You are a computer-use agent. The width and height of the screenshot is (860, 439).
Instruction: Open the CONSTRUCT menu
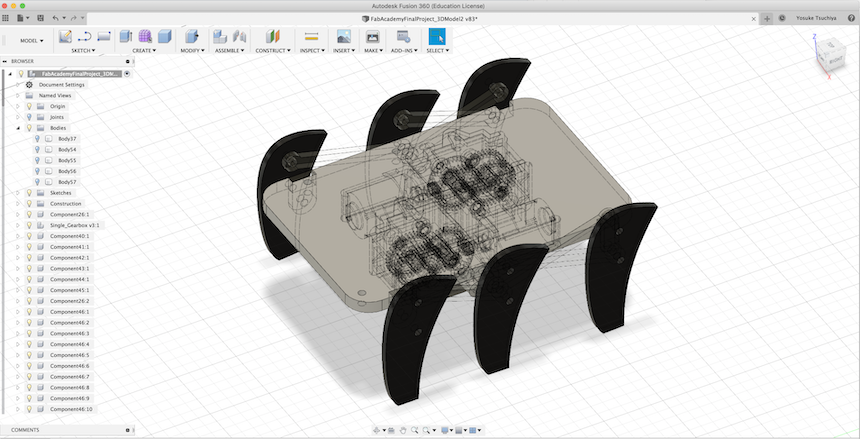pyautogui.click(x=273, y=50)
